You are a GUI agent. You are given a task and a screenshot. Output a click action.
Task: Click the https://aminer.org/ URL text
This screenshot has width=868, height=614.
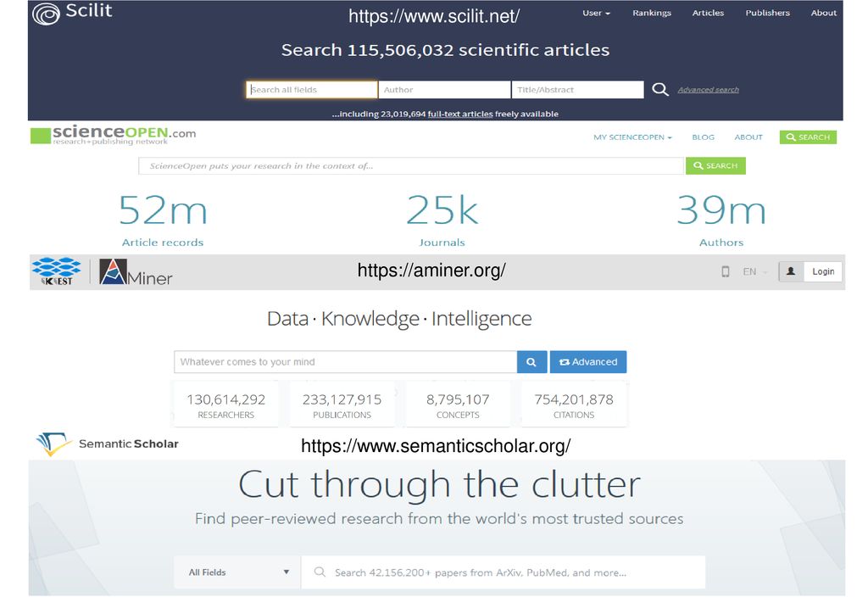431,271
